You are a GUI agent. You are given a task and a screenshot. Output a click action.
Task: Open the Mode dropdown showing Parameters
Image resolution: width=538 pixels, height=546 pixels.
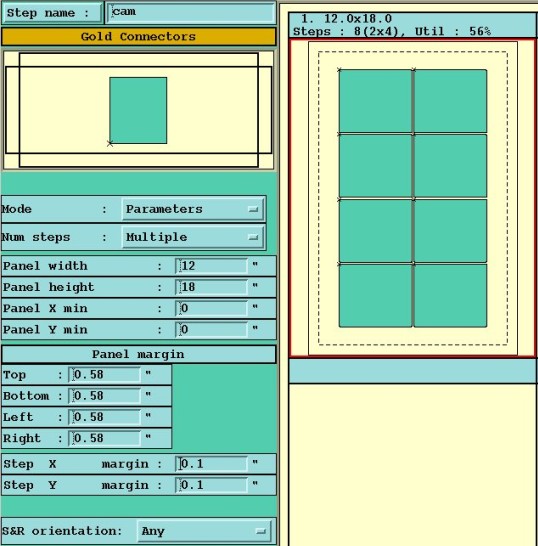193,209
